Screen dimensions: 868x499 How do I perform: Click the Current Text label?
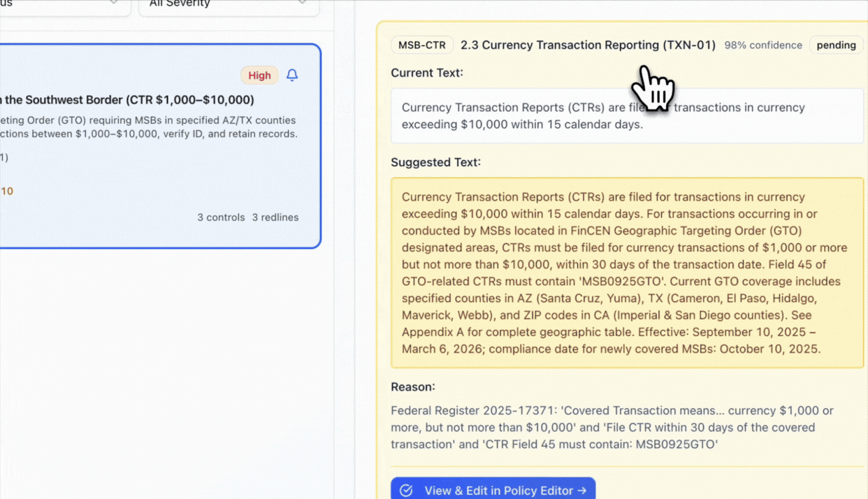click(x=426, y=73)
